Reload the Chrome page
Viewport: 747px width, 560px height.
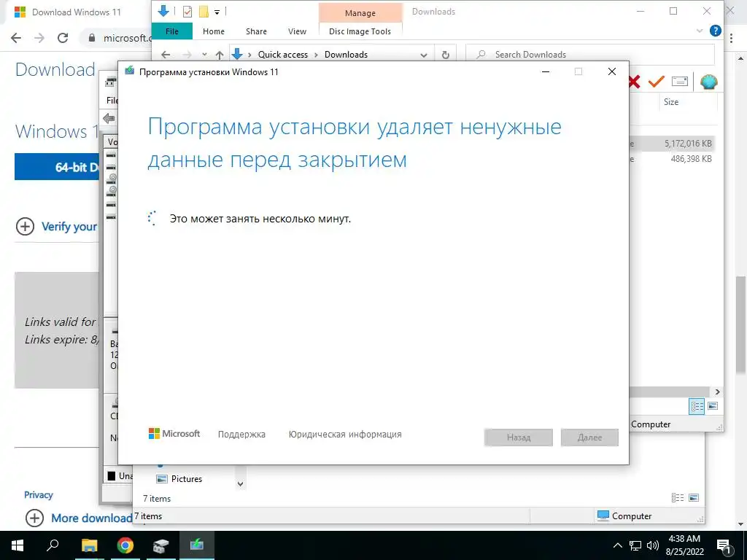(63, 38)
